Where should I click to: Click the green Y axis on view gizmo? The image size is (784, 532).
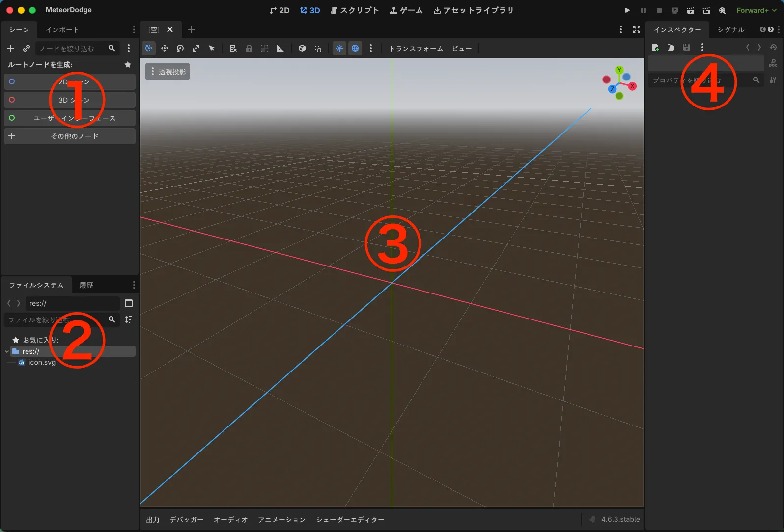point(619,70)
